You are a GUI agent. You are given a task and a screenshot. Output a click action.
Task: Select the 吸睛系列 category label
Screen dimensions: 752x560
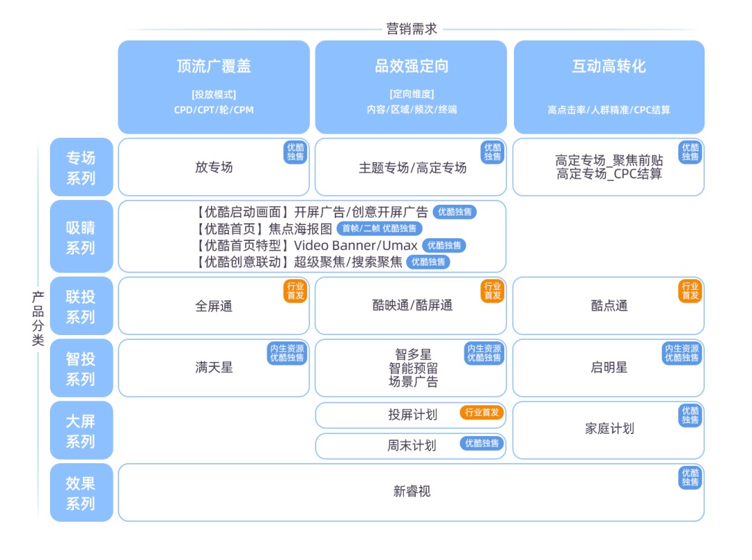pos(81,237)
